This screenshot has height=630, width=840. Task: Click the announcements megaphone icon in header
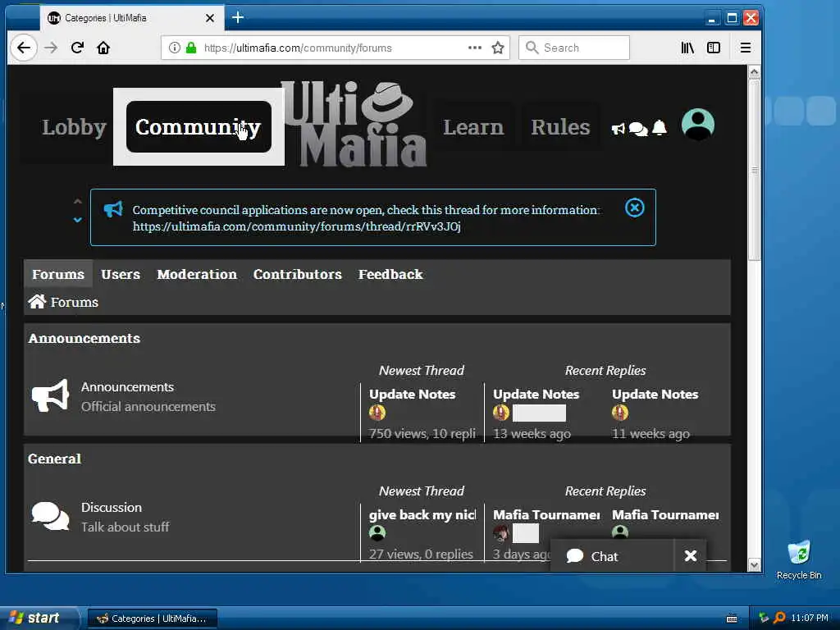[x=619, y=129]
